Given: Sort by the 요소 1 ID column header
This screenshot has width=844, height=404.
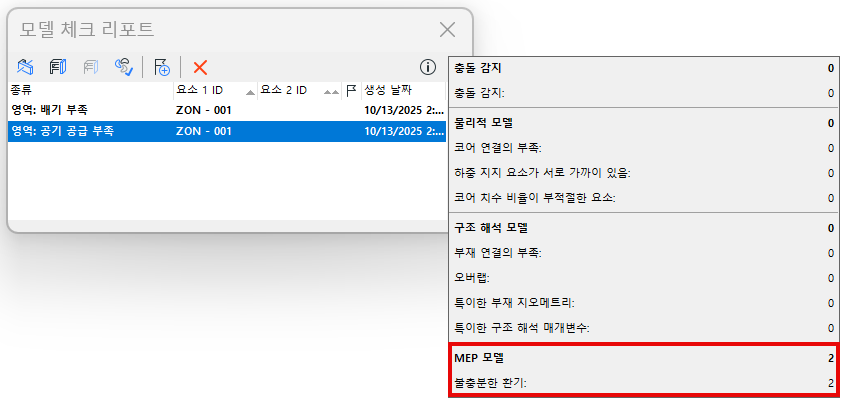Looking at the screenshot, I should pos(215,90).
